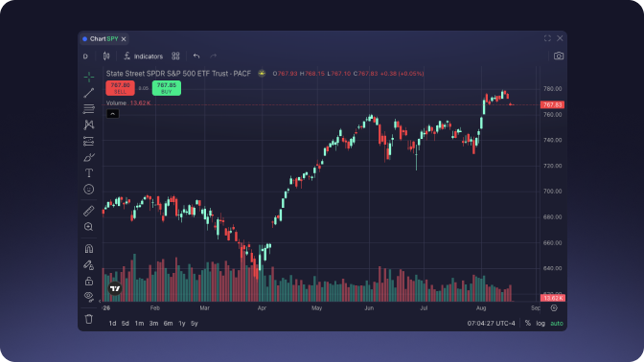644x362 pixels.
Task: Toggle fullscreen chart mode
Action: [547, 38]
